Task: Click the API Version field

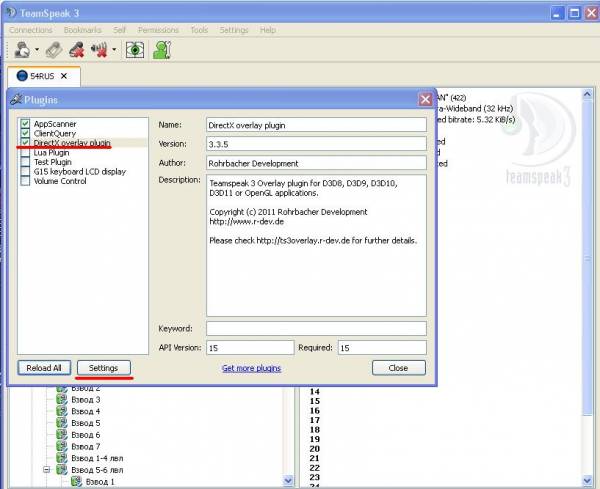Action: (x=250, y=347)
